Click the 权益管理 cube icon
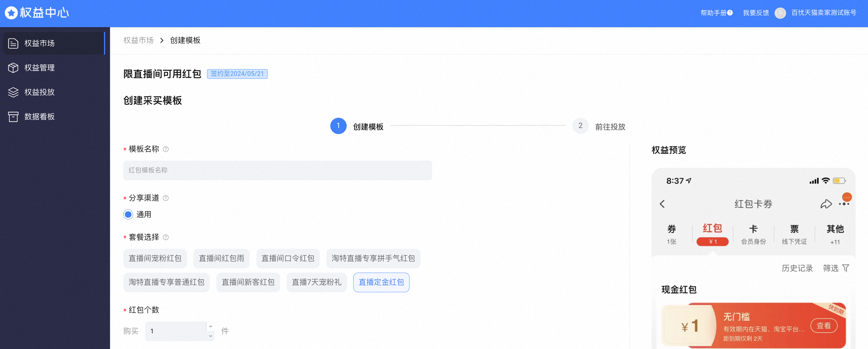The width and height of the screenshot is (868, 349). (13, 68)
